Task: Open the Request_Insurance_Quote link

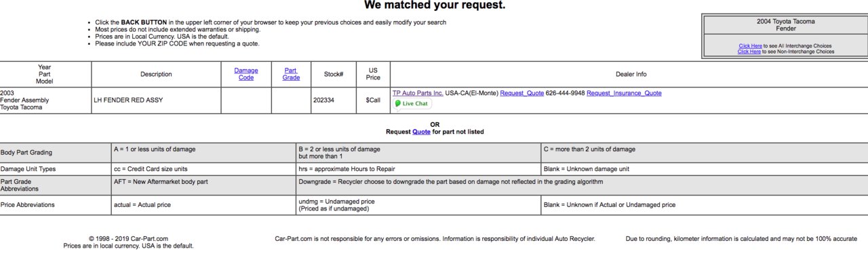Action: 624,93
